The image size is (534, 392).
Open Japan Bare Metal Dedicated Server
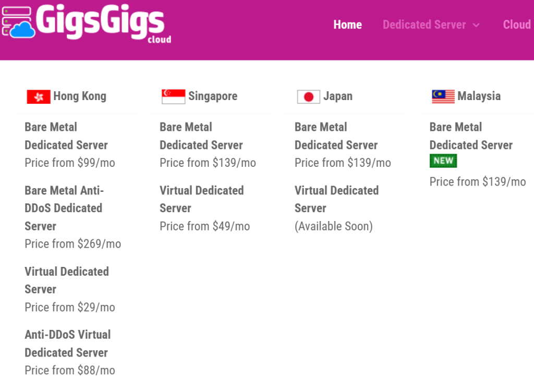(x=336, y=136)
